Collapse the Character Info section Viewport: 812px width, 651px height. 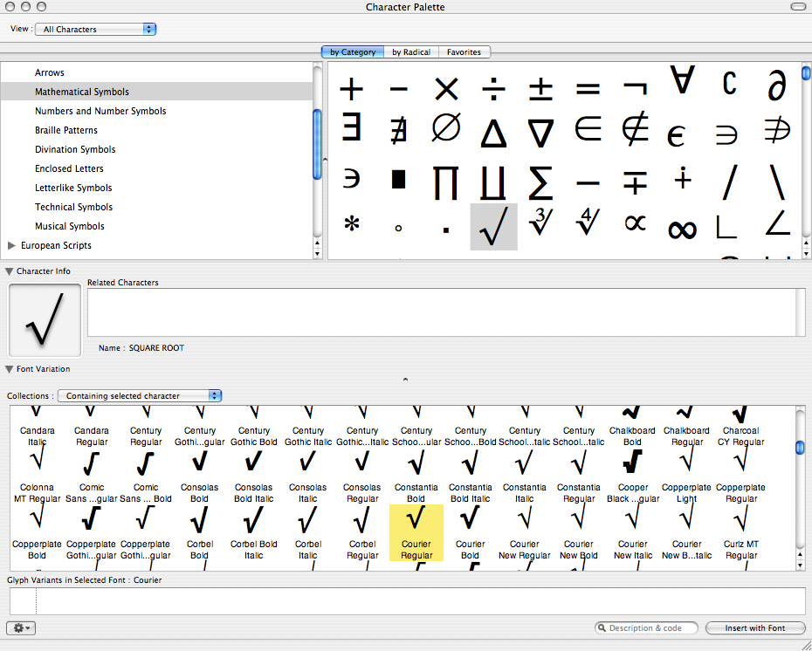(9, 271)
